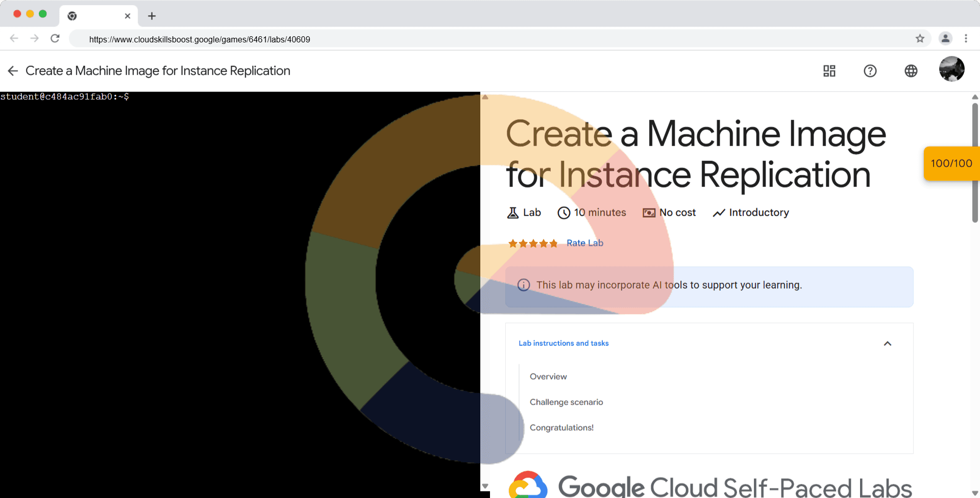Screen dimensions: 980x498
Task: Open the help question mark icon
Action: click(870, 71)
